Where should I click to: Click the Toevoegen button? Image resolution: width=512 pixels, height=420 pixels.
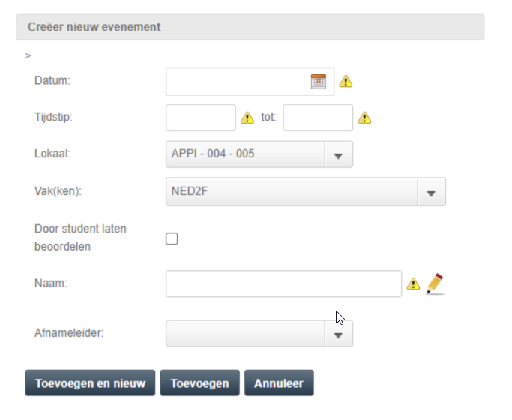tap(200, 382)
